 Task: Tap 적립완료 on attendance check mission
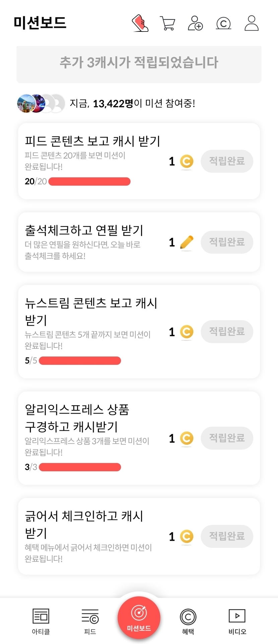coord(227,242)
